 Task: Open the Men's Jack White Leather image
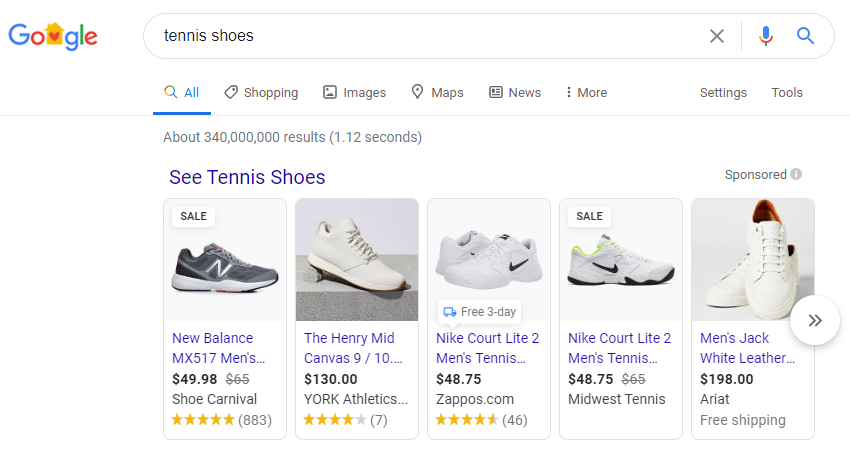click(x=753, y=260)
